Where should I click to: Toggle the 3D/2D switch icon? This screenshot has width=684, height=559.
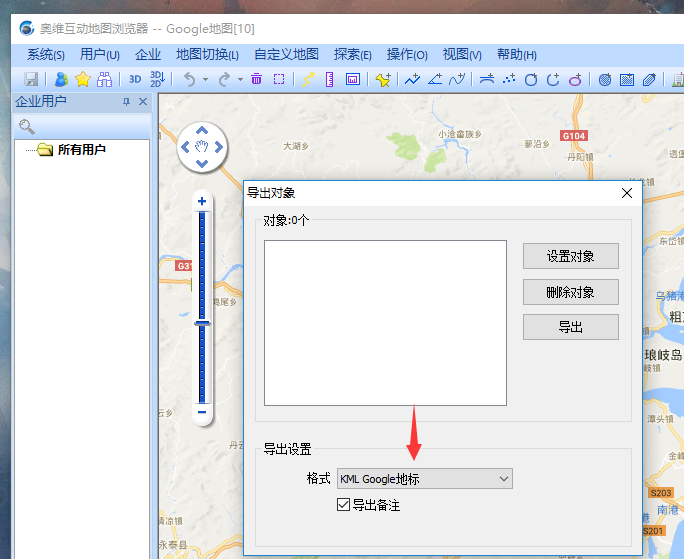pyautogui.click(x=157, y=79)
